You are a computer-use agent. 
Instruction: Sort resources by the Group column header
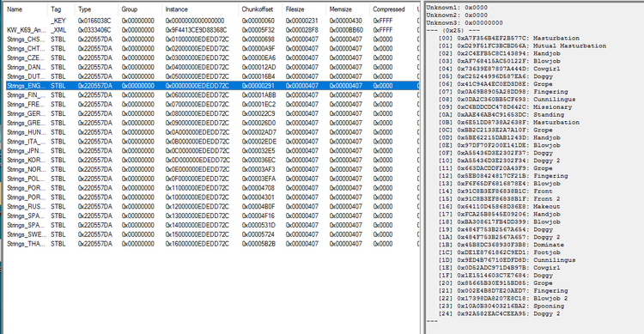(140, 9)
